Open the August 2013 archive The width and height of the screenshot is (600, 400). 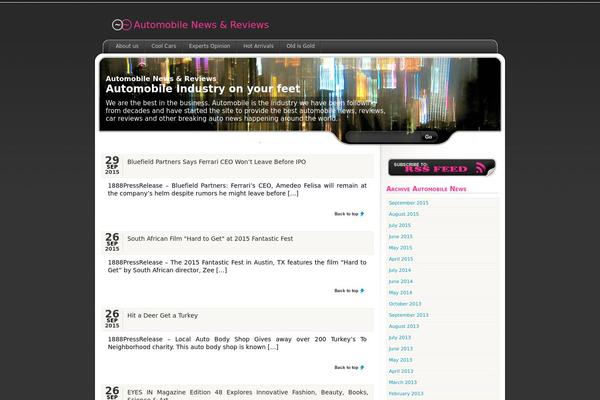404,326
